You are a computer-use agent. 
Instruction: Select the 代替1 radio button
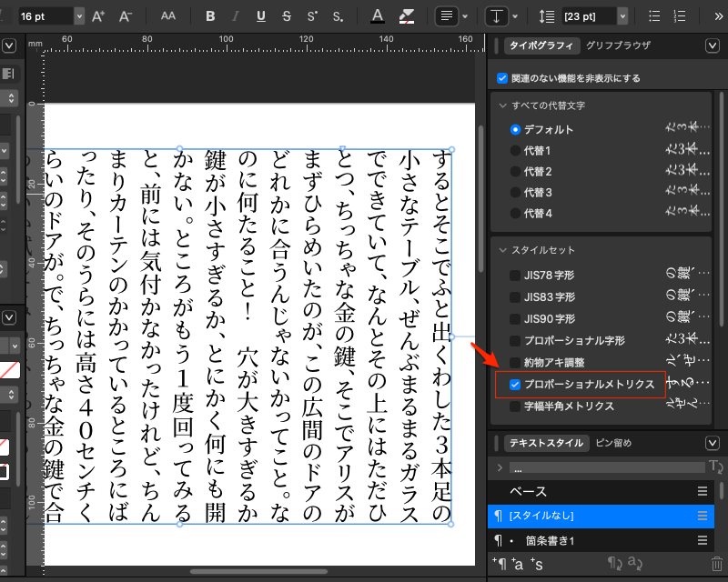(515, 151)
